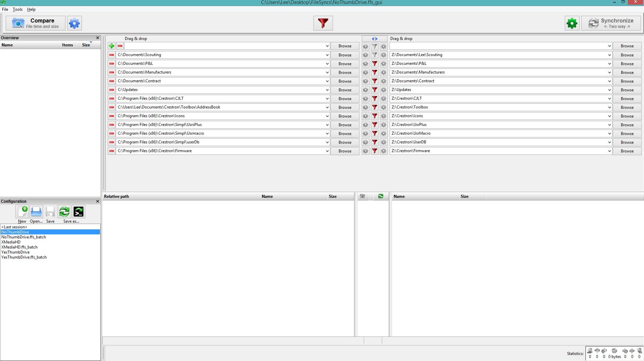Open the File menu
Viewport: 644px width, 361px height.
pos(5,9)
